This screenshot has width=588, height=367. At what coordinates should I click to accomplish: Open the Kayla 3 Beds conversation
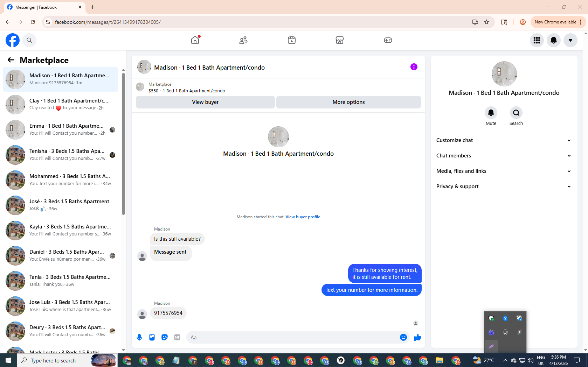tap(60, 231)
